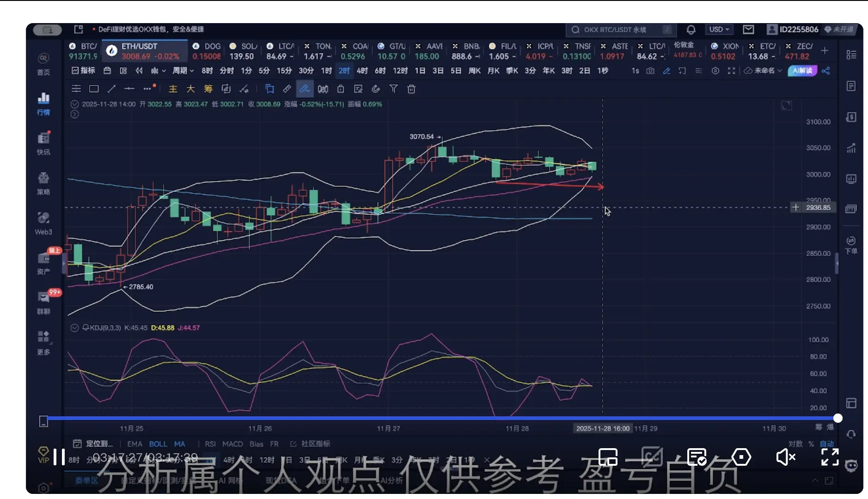This screenshot has height=499, width=868.
Task: Open the 群聊 group chat icon
Action: coord(43,303)
